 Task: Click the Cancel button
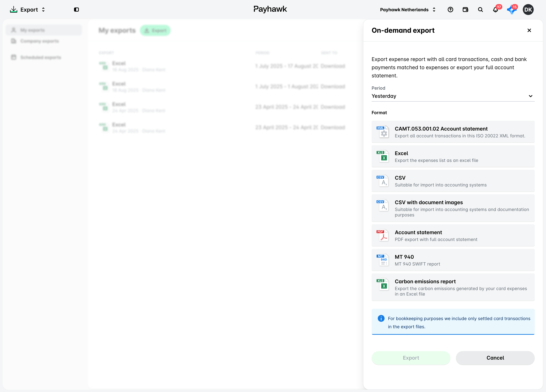pos(495,358)
